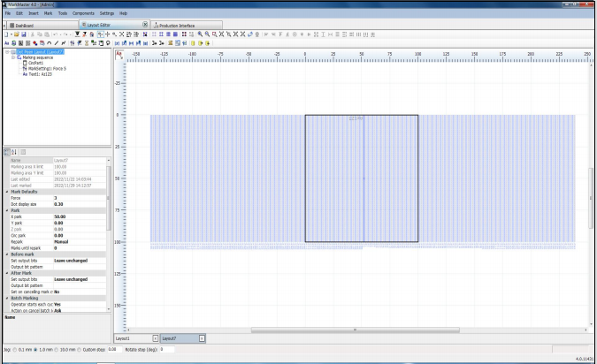Click the Aa icon at ruler corner
Image resolution: width=597 pixels, height=364 pixels.
119,55
